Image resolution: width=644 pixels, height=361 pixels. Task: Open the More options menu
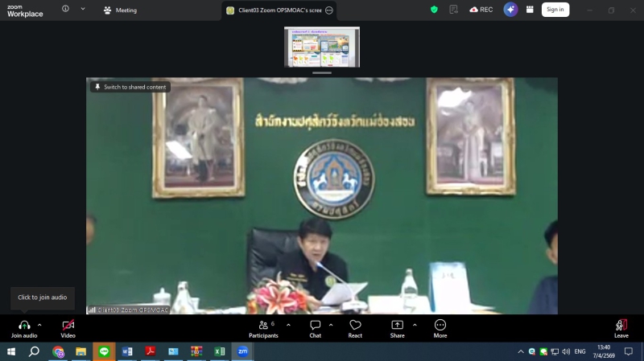(x=440, y=325)
